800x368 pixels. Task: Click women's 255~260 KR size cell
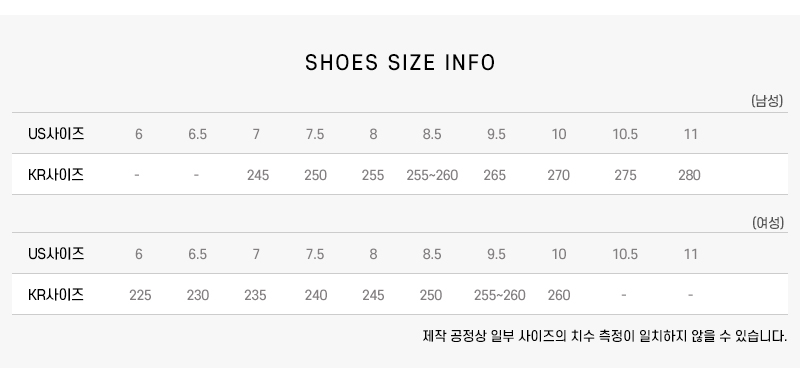point(499,295)
